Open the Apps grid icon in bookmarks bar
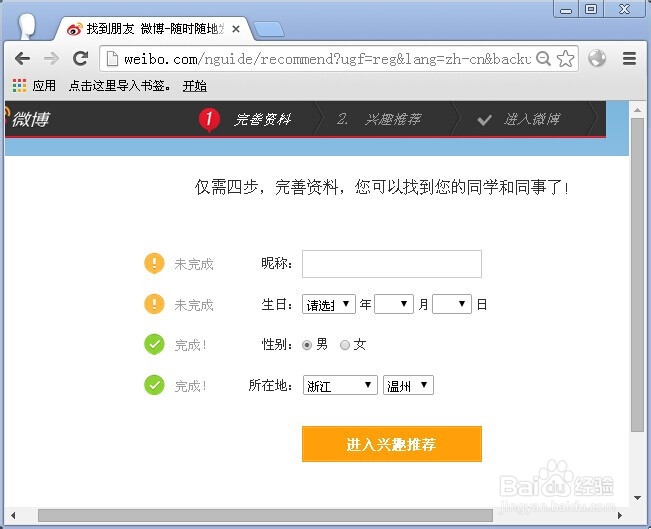 19,86
